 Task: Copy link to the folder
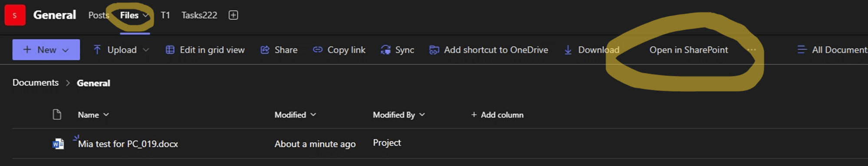coord(339,50)
